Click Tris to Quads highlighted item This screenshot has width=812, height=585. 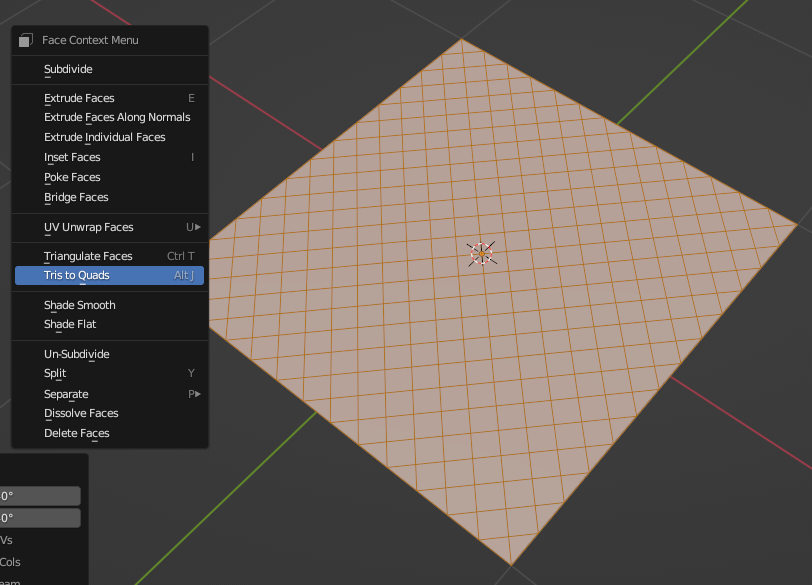click(109, 275)
